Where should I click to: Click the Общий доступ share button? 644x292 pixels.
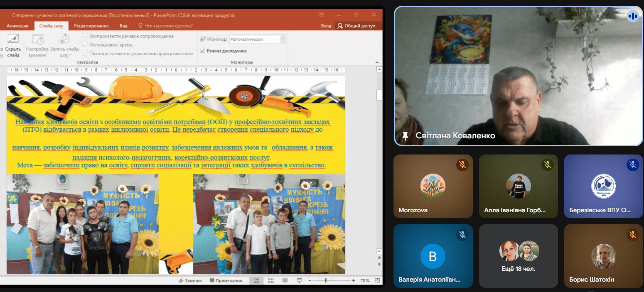click(356, 26)
